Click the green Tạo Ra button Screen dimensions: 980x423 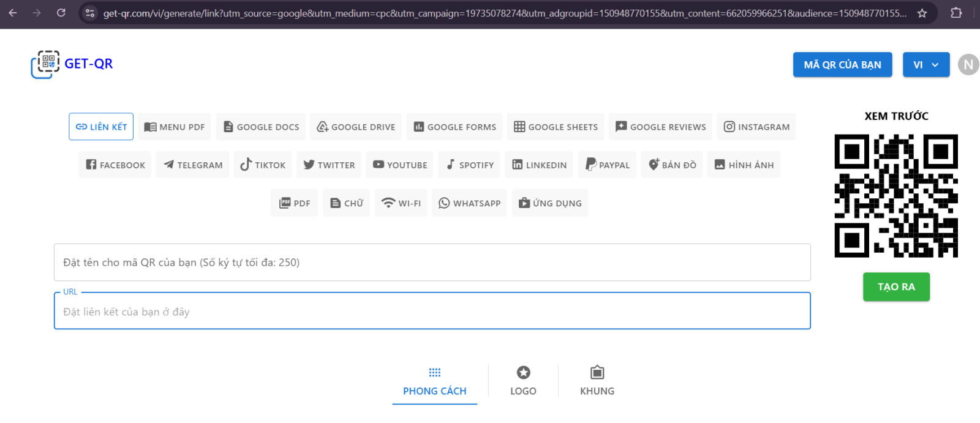[x=896, y=287]
